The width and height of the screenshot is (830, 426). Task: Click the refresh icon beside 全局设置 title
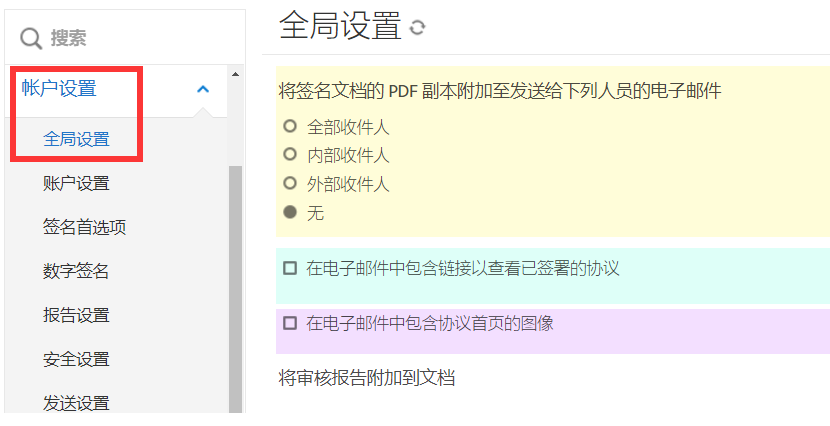coord(417,28)
